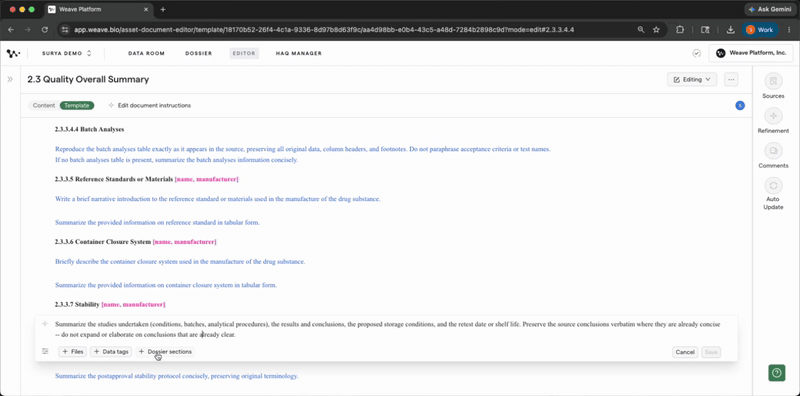This screenshot has height=396, width=800.
Task: Click the browser back arrow
Action: [11, 30]
